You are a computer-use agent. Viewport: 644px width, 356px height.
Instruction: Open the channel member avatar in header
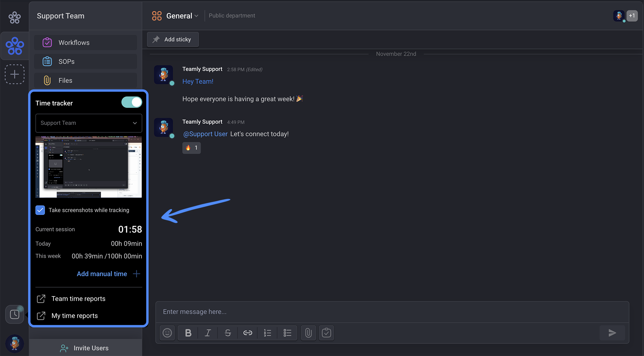619,16
